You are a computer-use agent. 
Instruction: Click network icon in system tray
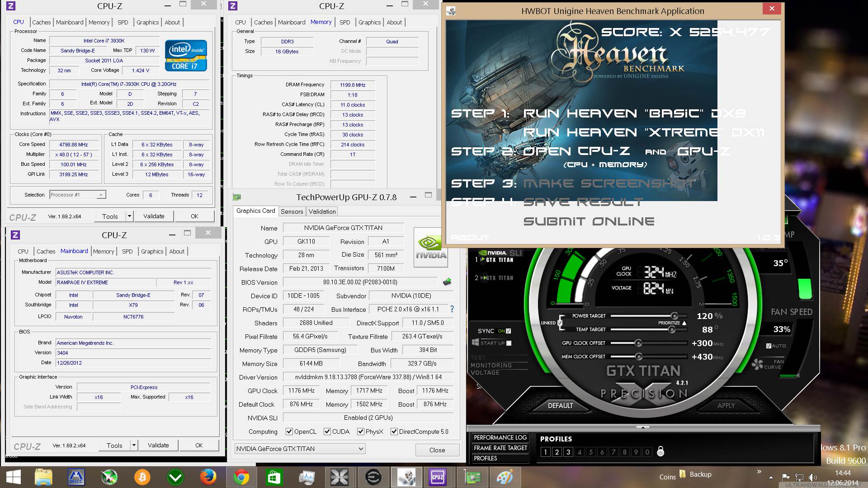[x=799, y=477]
